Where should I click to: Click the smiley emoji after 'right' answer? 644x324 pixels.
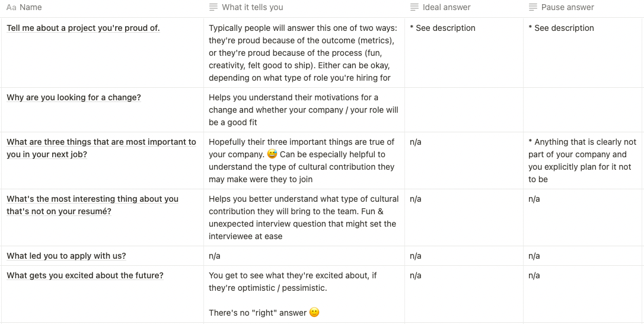tap(314, 313)
